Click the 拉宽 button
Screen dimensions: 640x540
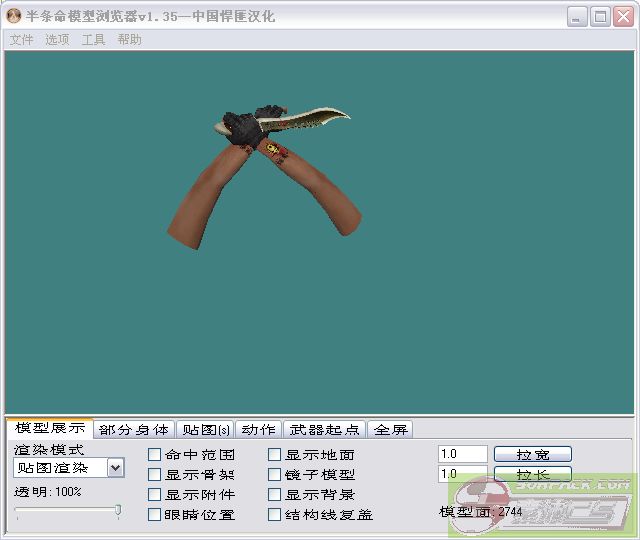(532, 454)
